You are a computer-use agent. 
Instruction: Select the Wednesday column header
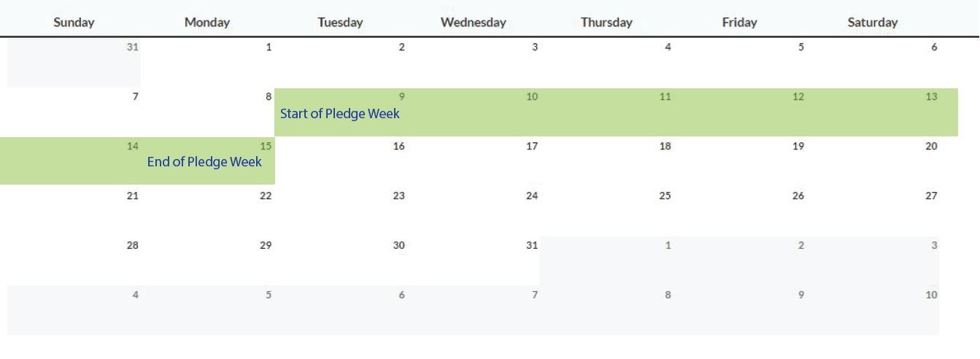(x=474, y=22)
